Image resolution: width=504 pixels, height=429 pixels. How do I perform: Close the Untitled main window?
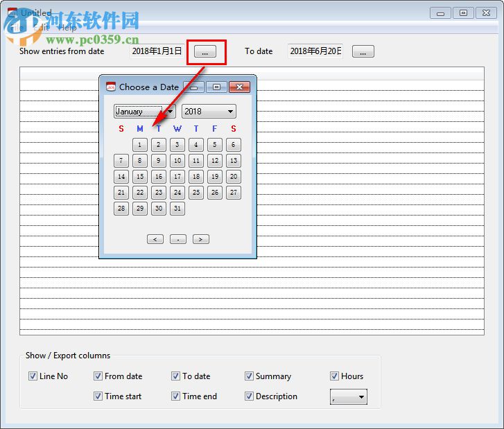point(486,13)
